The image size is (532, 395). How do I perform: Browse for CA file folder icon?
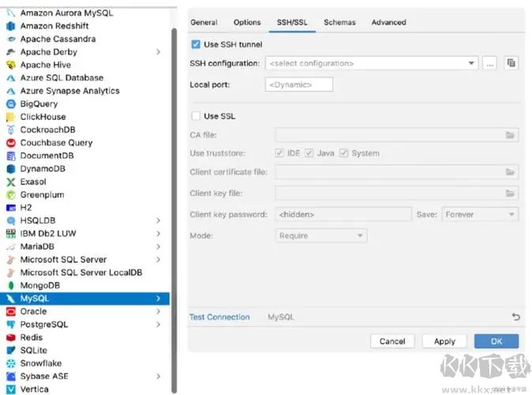pos(510,135)
